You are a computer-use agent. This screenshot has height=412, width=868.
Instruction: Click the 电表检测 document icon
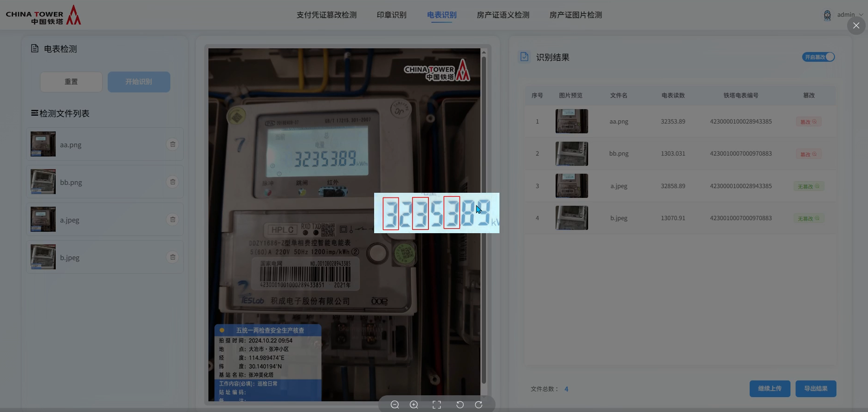point(35,48)
